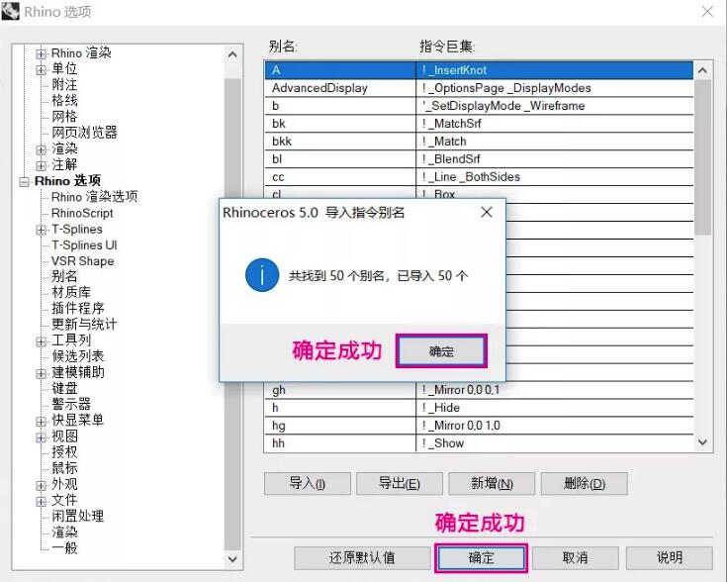Close the 导入指令别名 message dialog
728x582 pixels.
click(x=487, y=212)
